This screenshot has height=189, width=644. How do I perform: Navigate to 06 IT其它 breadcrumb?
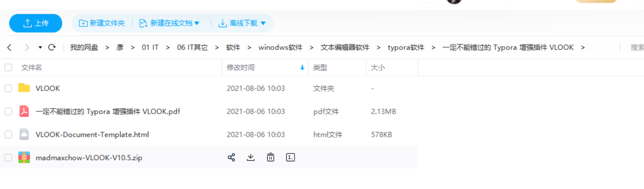192,48
